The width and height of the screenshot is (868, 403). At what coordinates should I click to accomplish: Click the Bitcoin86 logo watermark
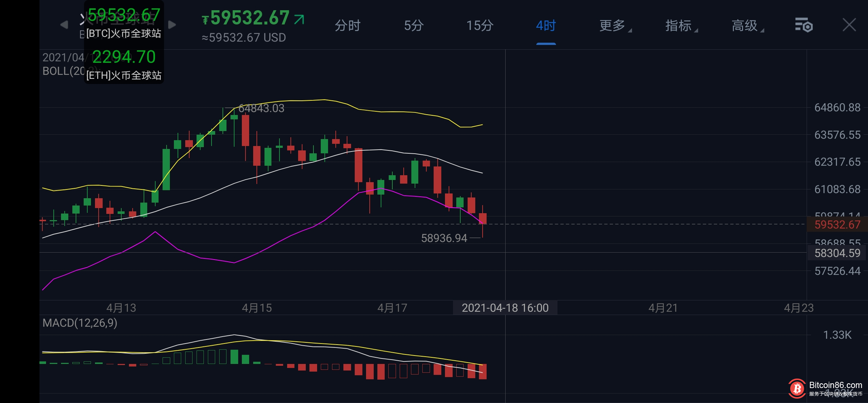click(x=797, y=388)
